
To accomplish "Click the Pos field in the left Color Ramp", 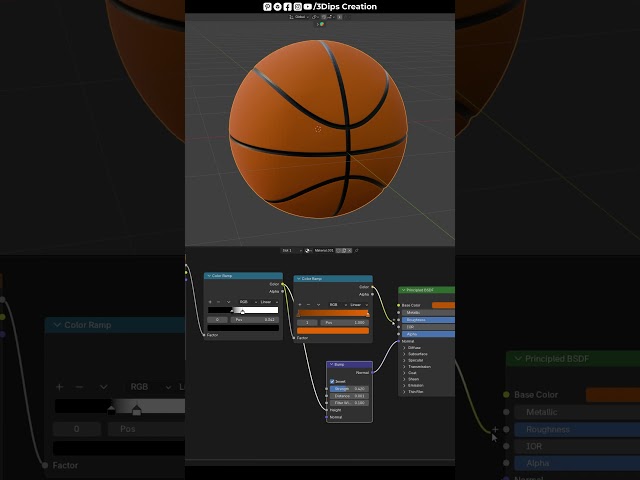I will tap(254, 320).
